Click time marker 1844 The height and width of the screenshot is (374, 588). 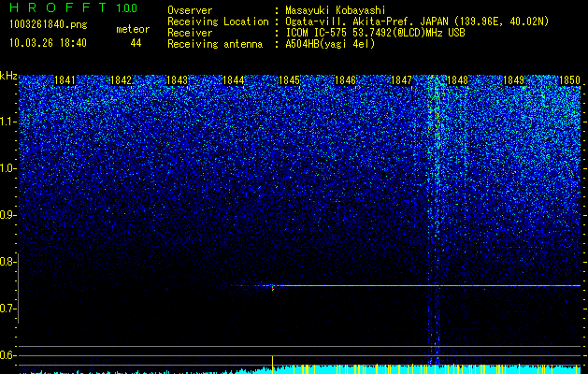coord(234,80)
